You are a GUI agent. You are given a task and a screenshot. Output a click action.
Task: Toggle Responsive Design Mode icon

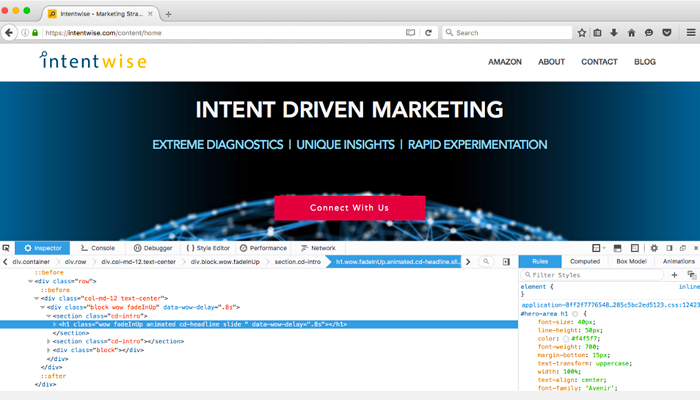[635, 248]
